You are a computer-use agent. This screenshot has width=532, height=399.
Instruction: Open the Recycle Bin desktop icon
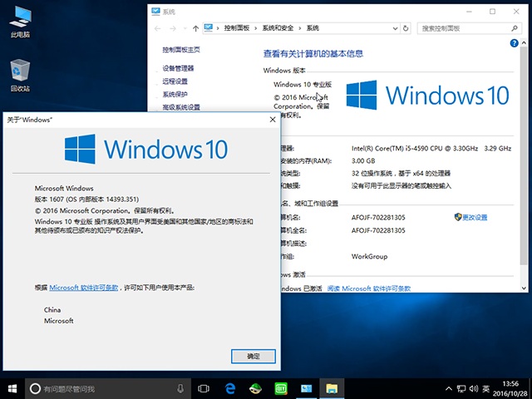[20, 76]
